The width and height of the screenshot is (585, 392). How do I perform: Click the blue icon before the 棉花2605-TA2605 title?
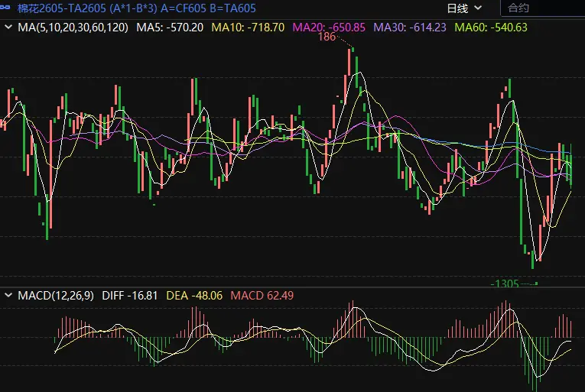point(6,8)
